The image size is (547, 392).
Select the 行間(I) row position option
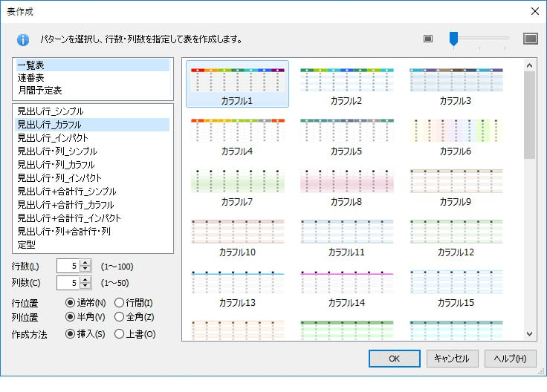[120, 302]
